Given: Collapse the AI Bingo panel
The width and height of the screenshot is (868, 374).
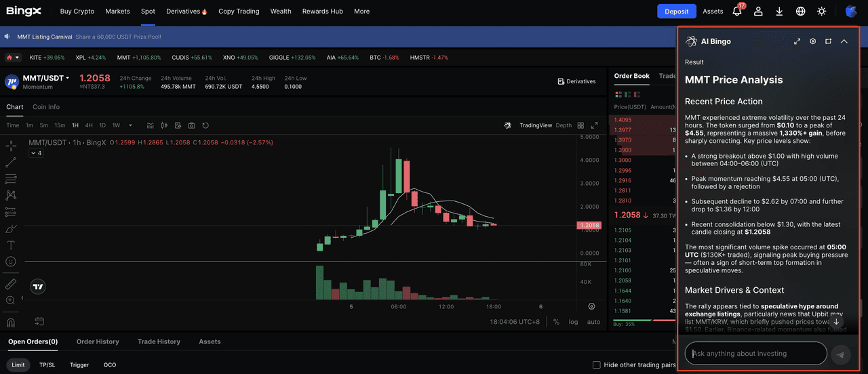Looking at the screenshot, I should [844, 41].
